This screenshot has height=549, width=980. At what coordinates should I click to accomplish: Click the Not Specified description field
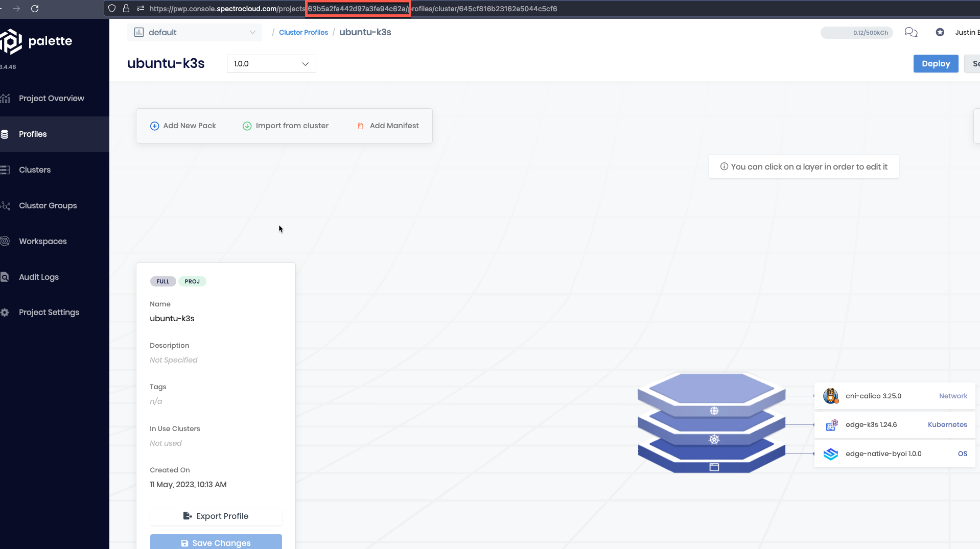pos(174,360)
